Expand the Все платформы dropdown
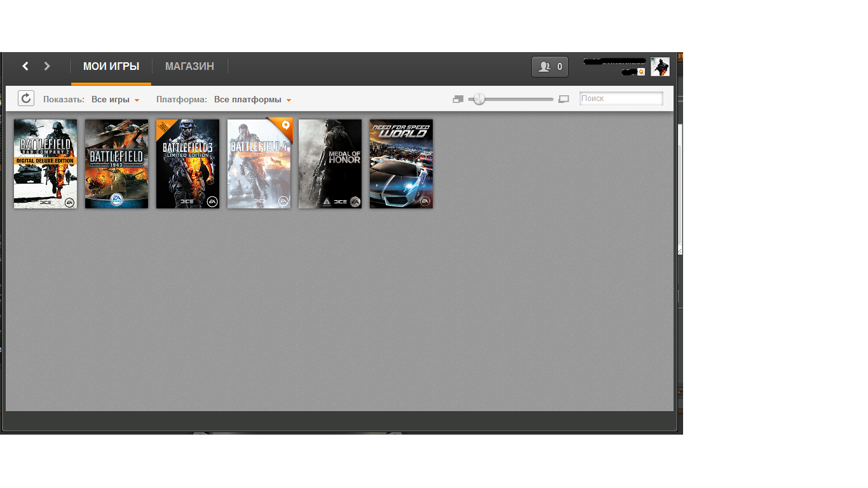 [253, 100]
